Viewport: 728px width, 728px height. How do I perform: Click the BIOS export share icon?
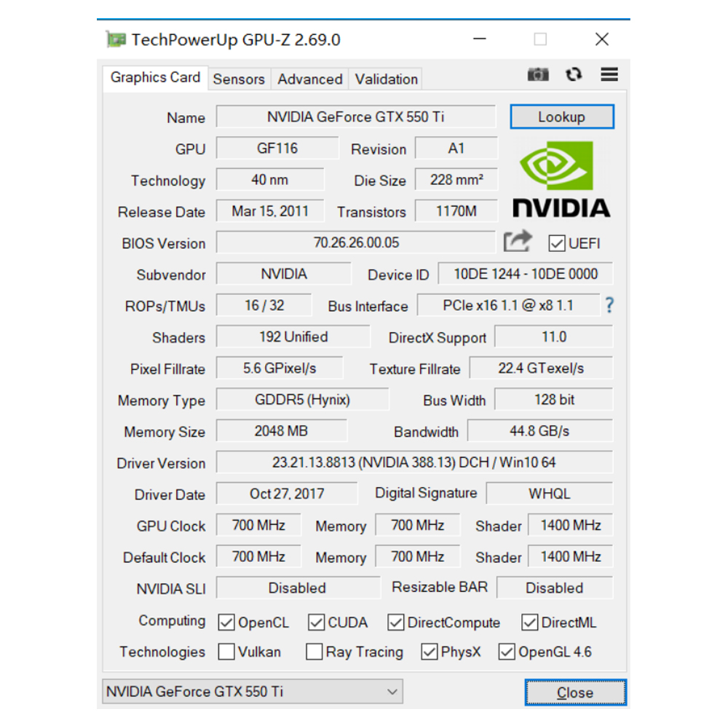[518, 241]
